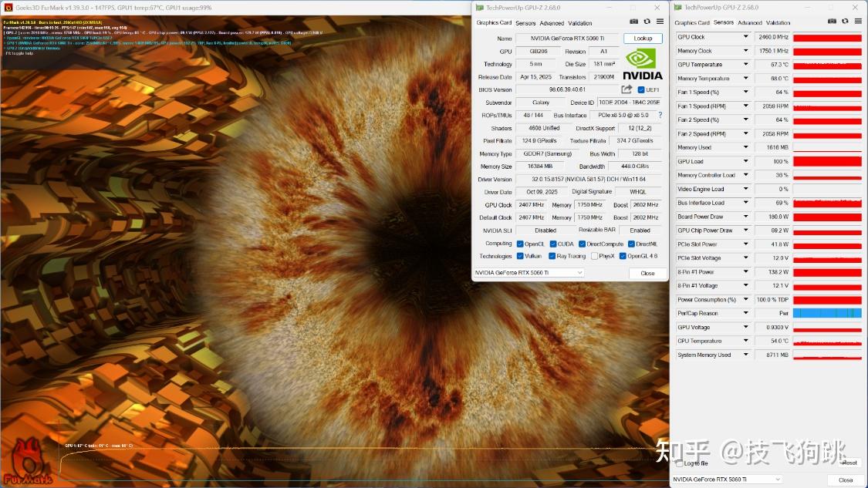Toggle the DirectML checkbox

click(631, 244)
